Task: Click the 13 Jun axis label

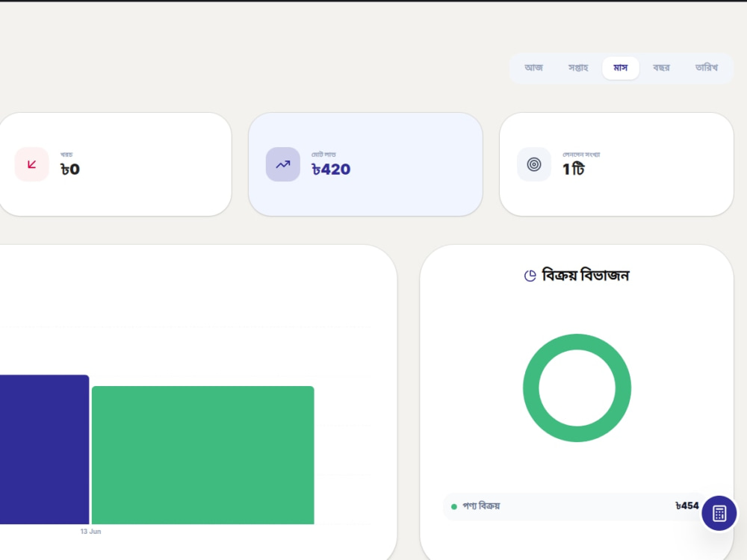Action: point(90,532)
